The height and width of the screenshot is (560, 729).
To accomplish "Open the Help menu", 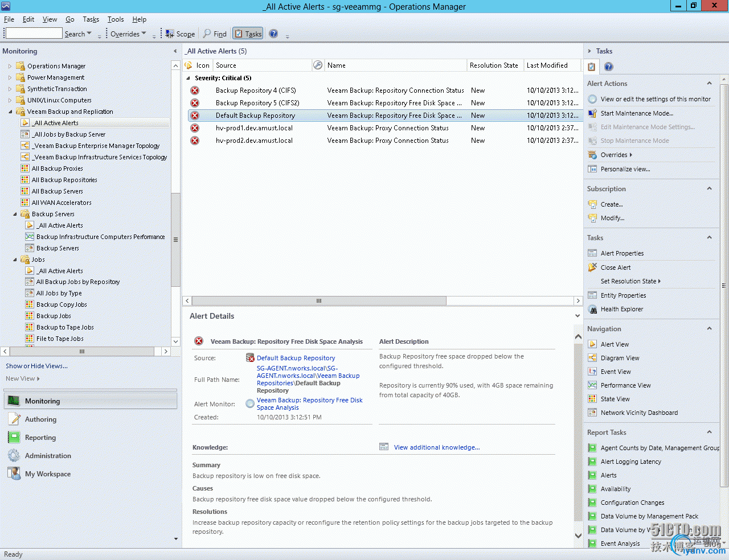I will (140, 19).
